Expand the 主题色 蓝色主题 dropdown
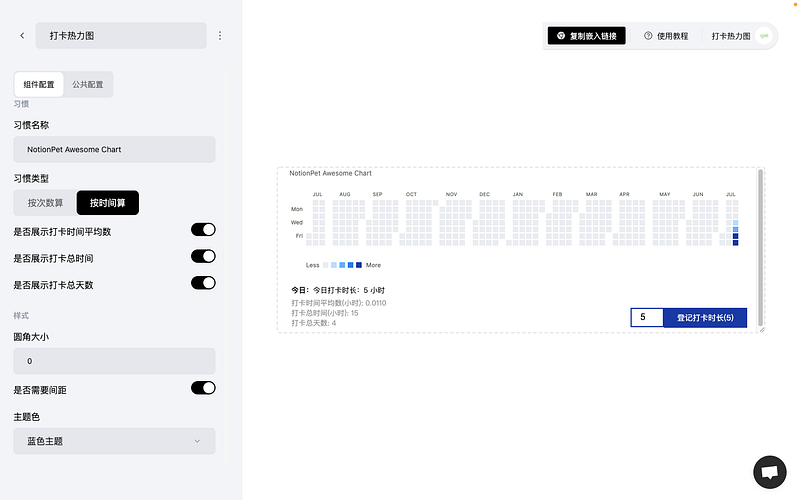 pyautogui.click(x=114, y=441)
